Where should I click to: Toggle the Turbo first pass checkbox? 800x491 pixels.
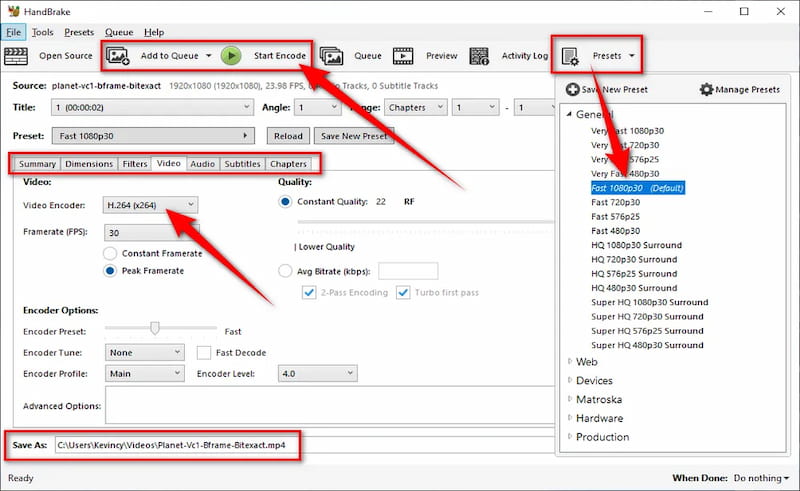(x=403, y=292)
